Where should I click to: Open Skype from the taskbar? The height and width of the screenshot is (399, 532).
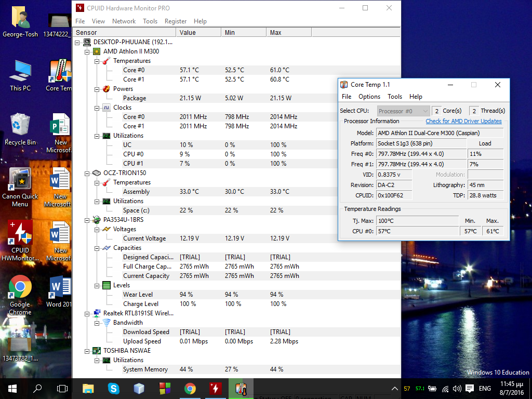pyautogui.click(x=113, y=389)
